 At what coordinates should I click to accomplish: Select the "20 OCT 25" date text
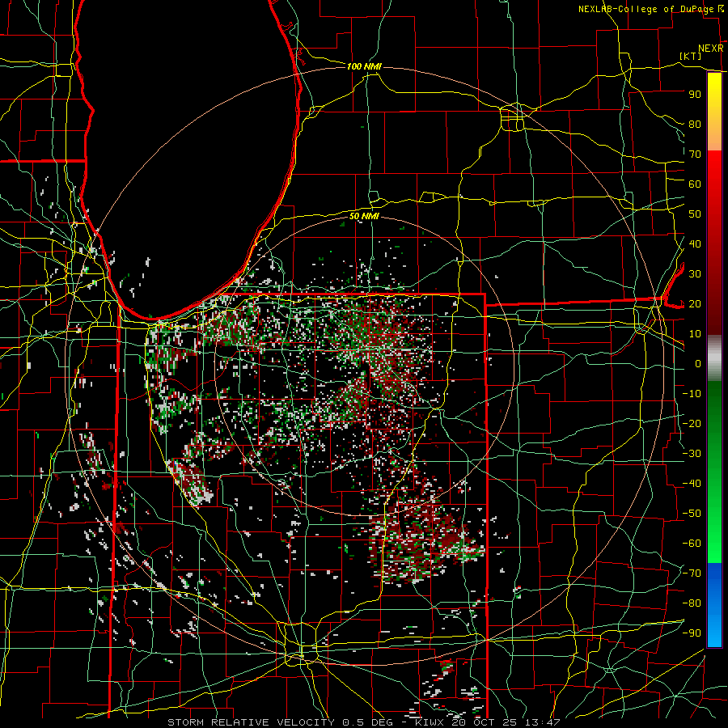pyautogui.click(x=485, y=722)
